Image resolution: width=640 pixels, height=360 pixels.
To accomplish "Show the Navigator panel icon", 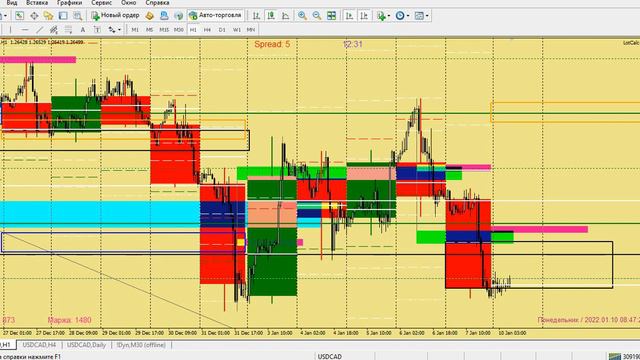I will point(49,16).
